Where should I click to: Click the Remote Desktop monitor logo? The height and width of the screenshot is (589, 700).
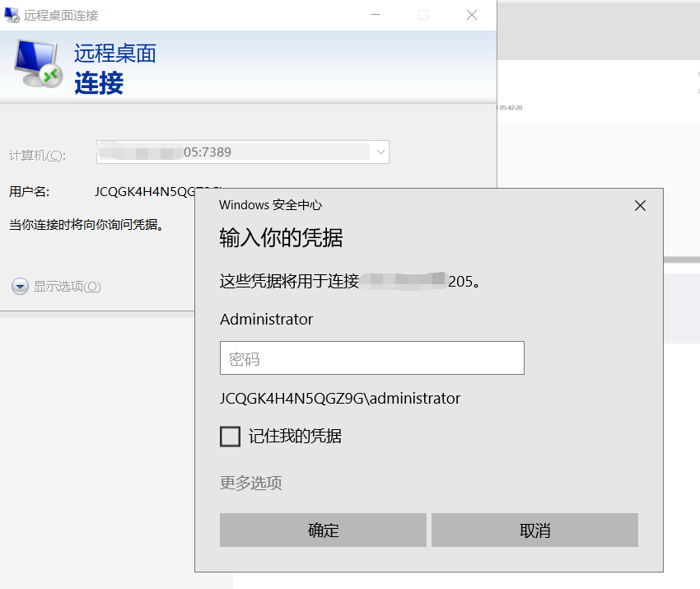coord(35,66)
